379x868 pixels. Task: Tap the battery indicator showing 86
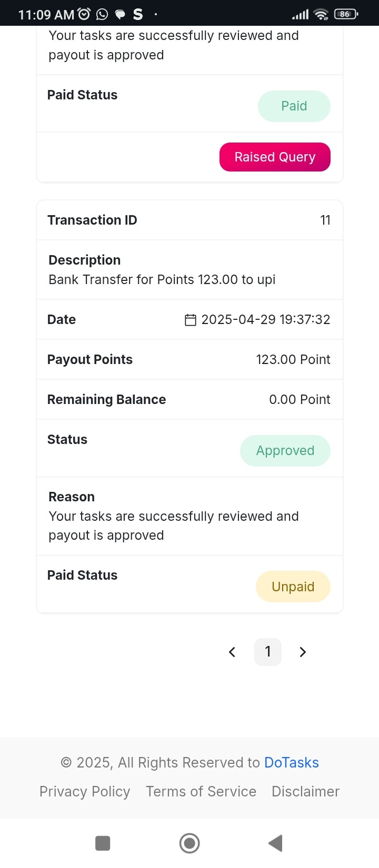pos(346,14)
